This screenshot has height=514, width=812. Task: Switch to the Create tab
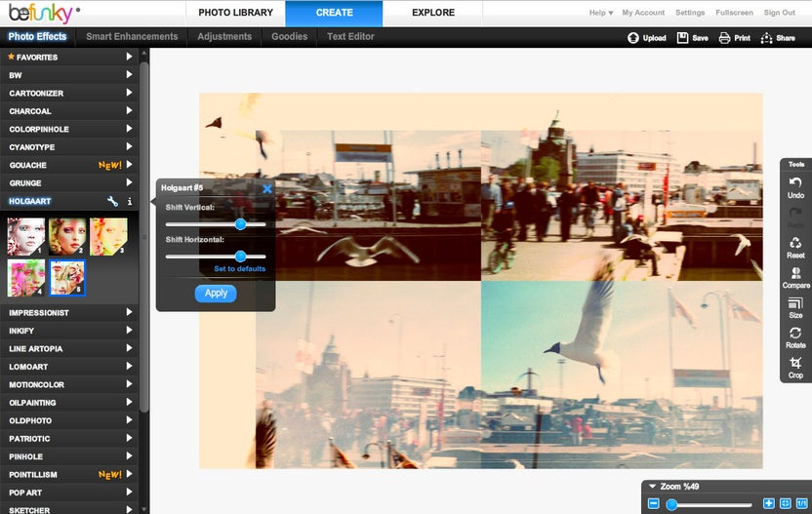point(334,13)
